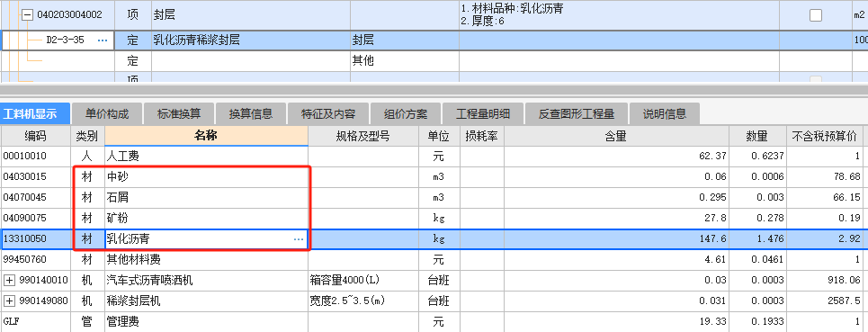Screen dimensions: 868x332
Task: Open the 说明信息 tab
Action: point(665,114)
